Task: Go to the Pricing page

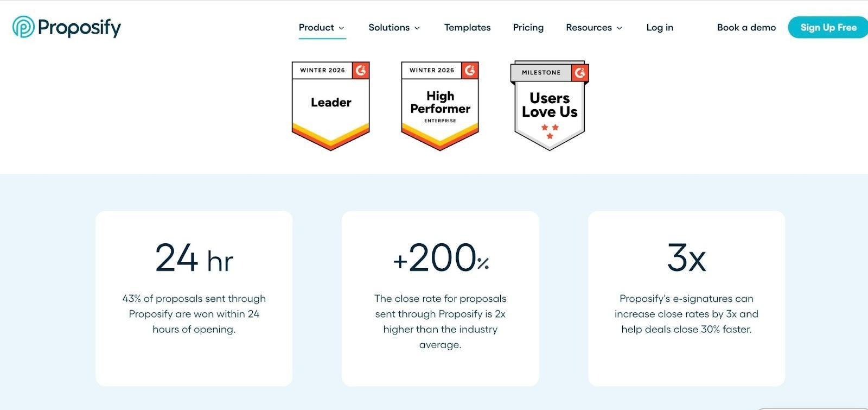Action: coord(528,27)
